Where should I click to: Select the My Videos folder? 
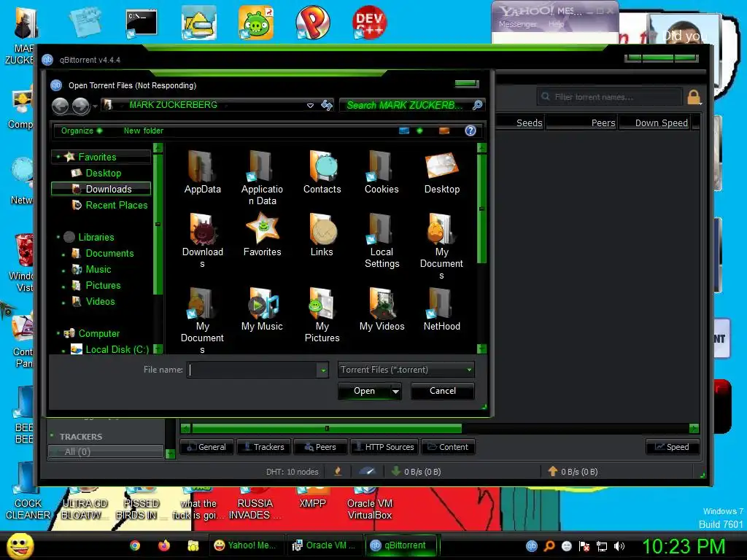(382, 308)
